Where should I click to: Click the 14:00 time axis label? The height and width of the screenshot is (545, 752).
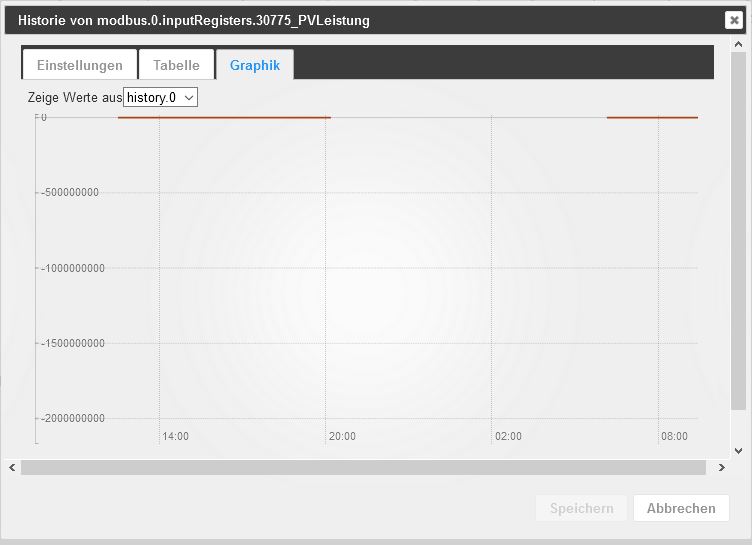pos(176,436)
